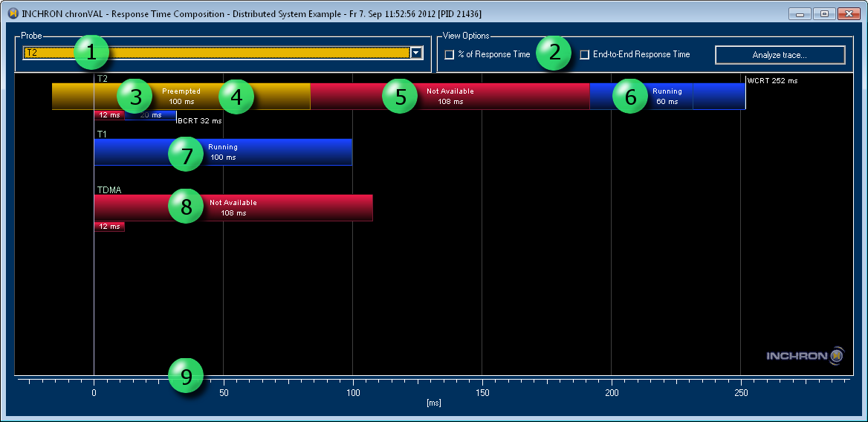Select T2 Running 60 ms bar
The height and width of the screenshot is (422, 868).
[667, 97]
